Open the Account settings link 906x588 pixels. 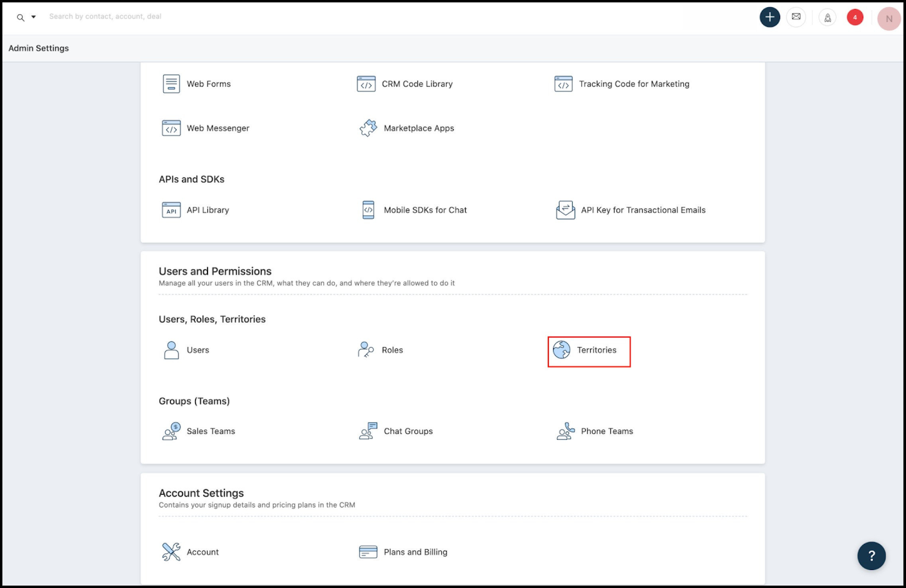(202, 552)
